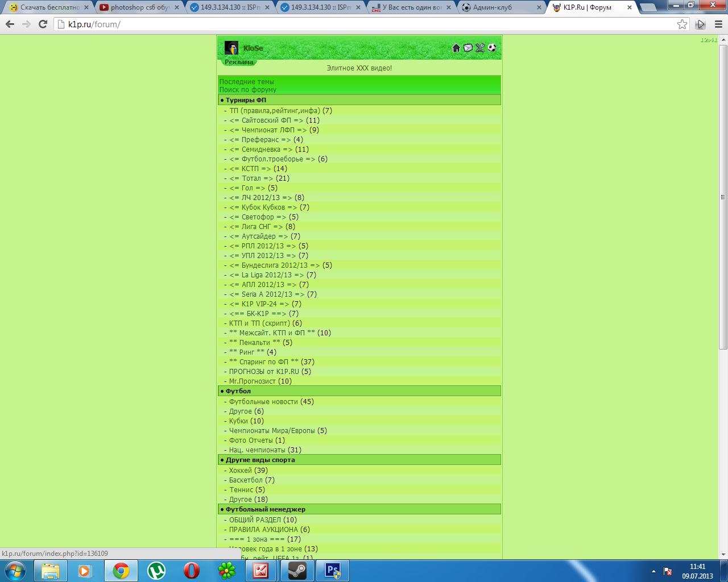Open the Чемпионат ЛФП subforum
Viewport: 728px width, 582px height.
(268, 130)
